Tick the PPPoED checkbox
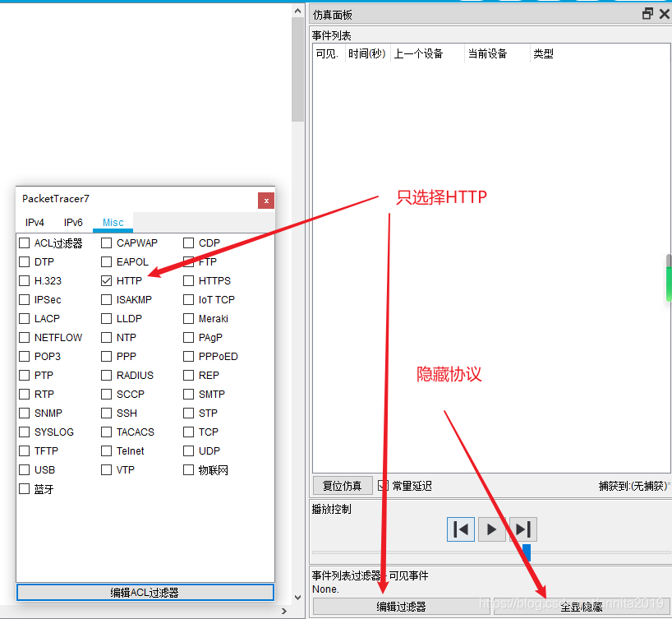The height and width of the screenshot is (619, 672). (189, 356)
